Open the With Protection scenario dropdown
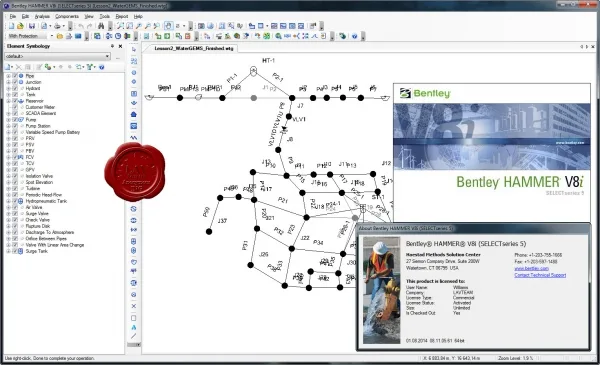Viewport: 600px width, 365px height. (52, 36)
